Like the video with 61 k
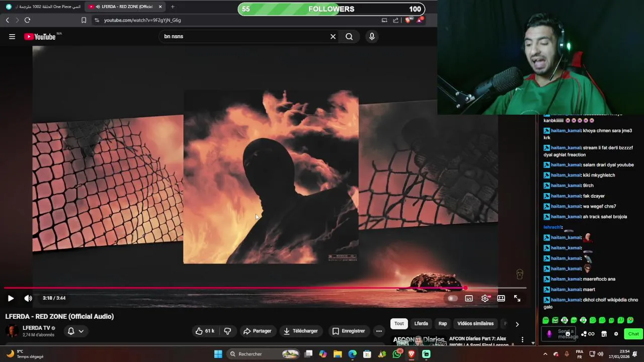 pos(205,331)
